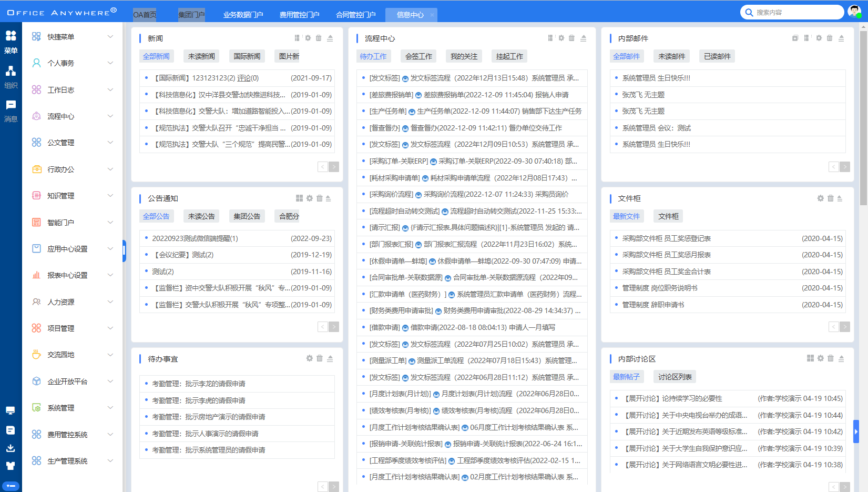The height and width of the screenshot is (492, 868).
Task: Expand the 项目管理 sidebar menu
Action: point(73,328)
